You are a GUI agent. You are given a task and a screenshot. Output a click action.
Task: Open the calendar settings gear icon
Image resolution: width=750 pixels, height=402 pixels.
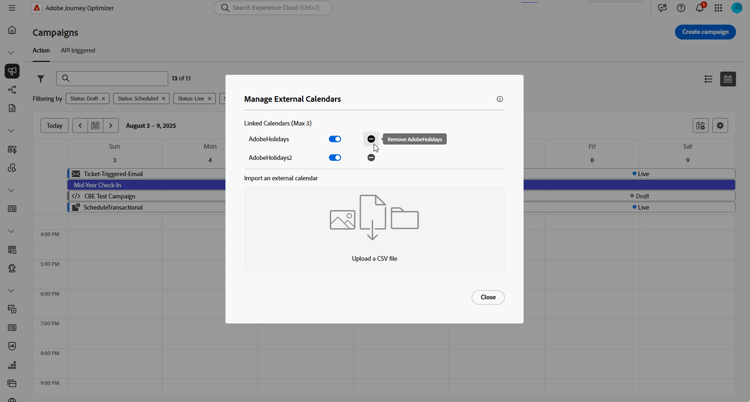720,126
